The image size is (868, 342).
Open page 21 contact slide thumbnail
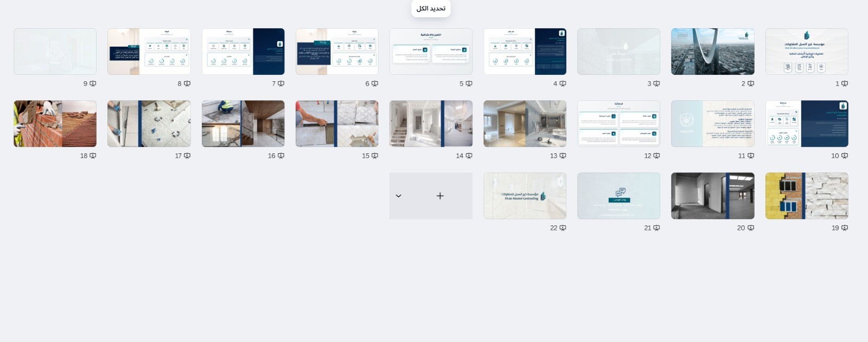pos(619,196)
